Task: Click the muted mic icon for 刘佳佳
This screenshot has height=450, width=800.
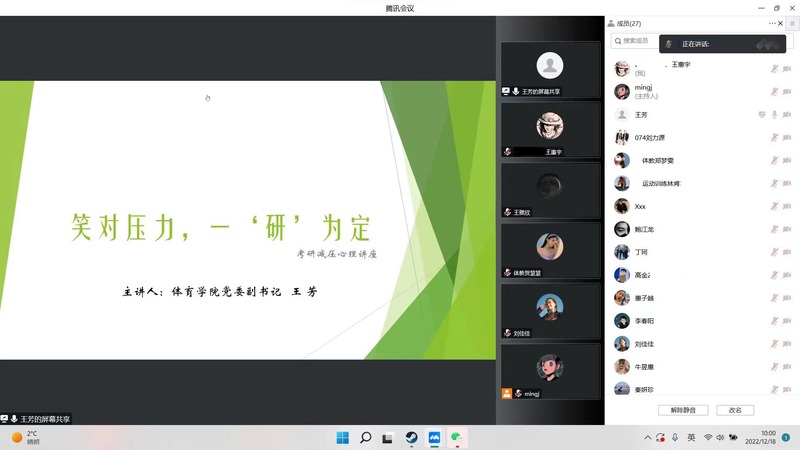Action: point(773,344)
